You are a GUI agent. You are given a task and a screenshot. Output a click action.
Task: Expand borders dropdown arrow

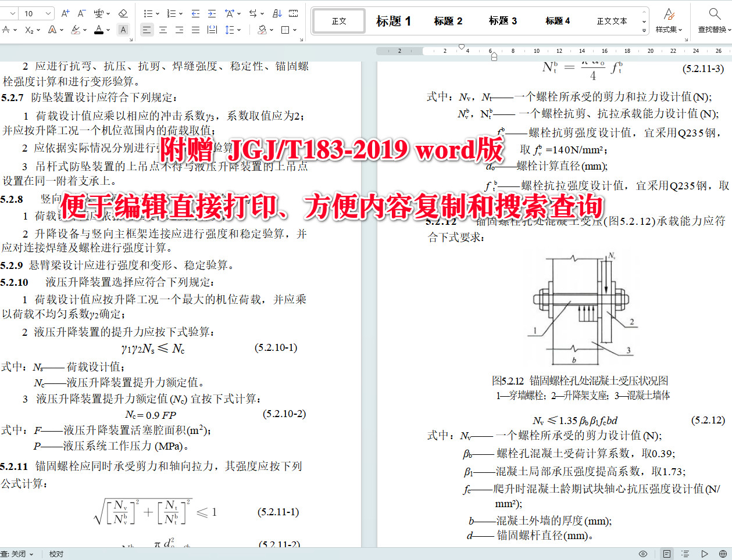click(295, 30)
